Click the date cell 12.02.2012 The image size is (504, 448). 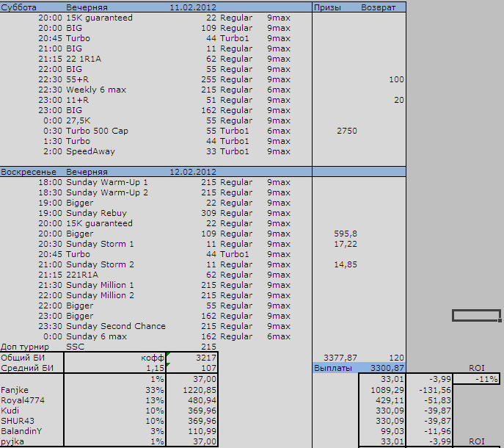(193, 172)
